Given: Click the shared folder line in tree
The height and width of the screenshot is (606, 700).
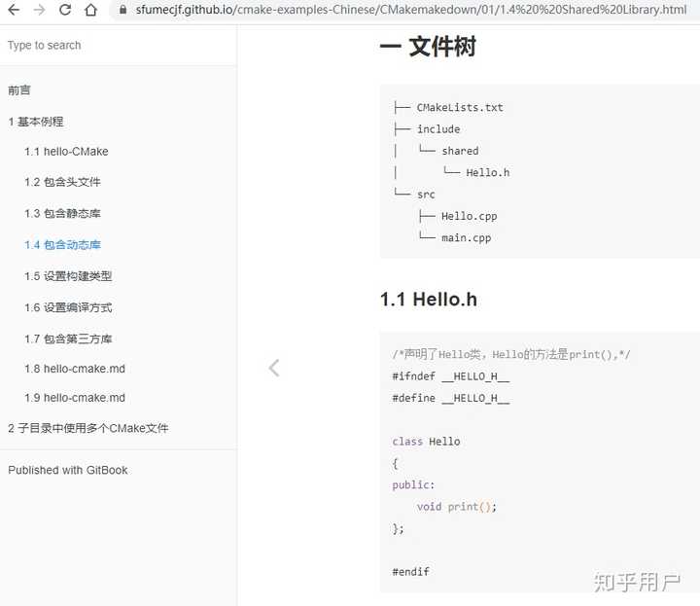Looking at the screenshot, I should (x=460, y=151).
